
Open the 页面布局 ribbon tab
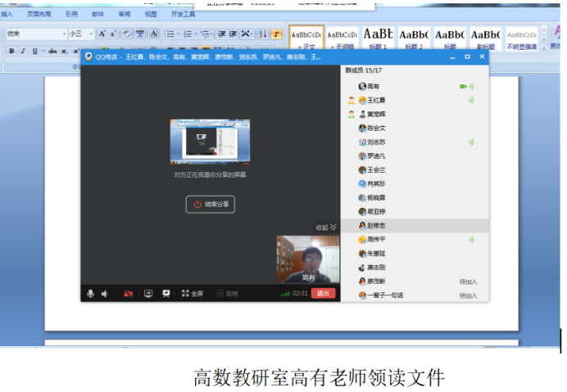coord(39,14)
